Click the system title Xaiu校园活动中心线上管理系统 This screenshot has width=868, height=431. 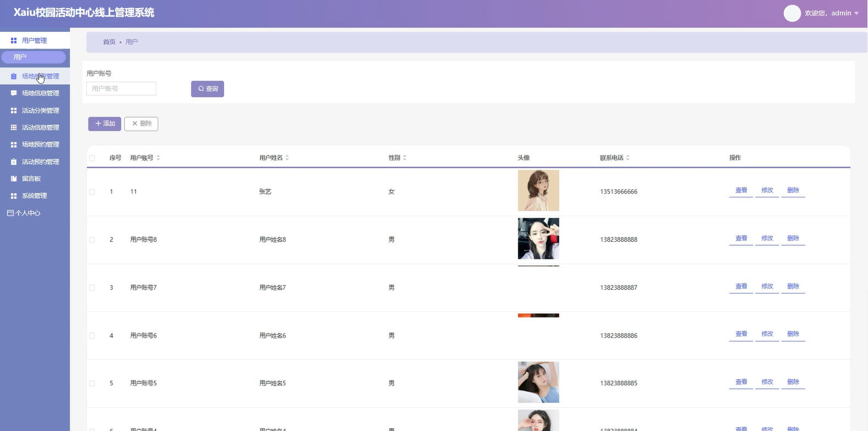coord(84,13)
